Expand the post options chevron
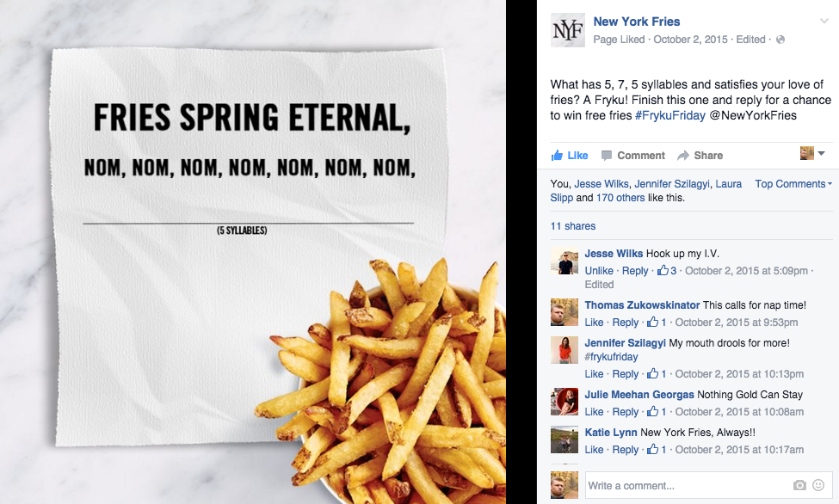Screen dimensions: 839x504 pyautogui.click(x=824, y=22)
